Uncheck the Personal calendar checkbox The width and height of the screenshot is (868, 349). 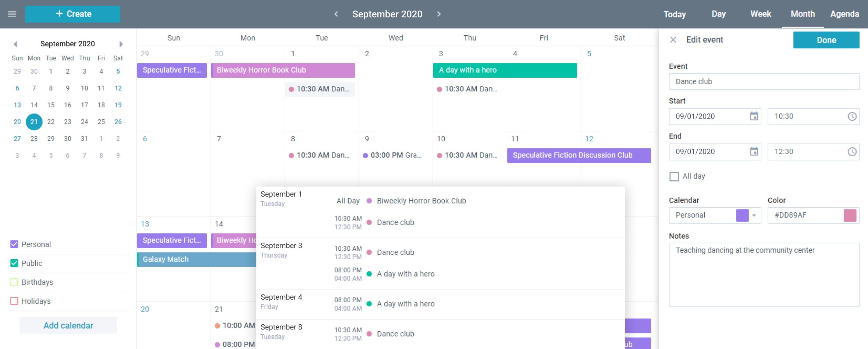tap(14, 244)
